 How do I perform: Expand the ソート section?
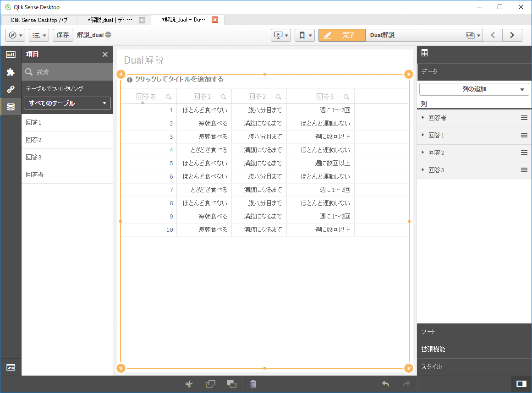(474, 332)
